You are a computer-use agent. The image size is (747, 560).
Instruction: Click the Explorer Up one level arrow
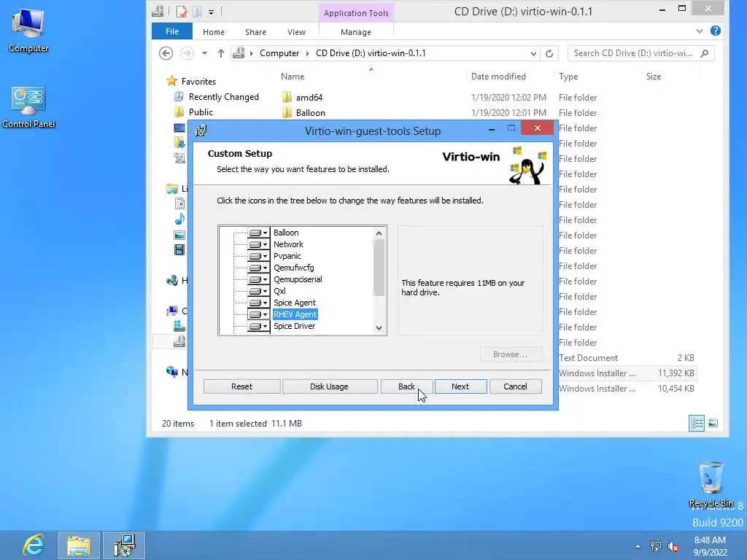pos(220,53)
